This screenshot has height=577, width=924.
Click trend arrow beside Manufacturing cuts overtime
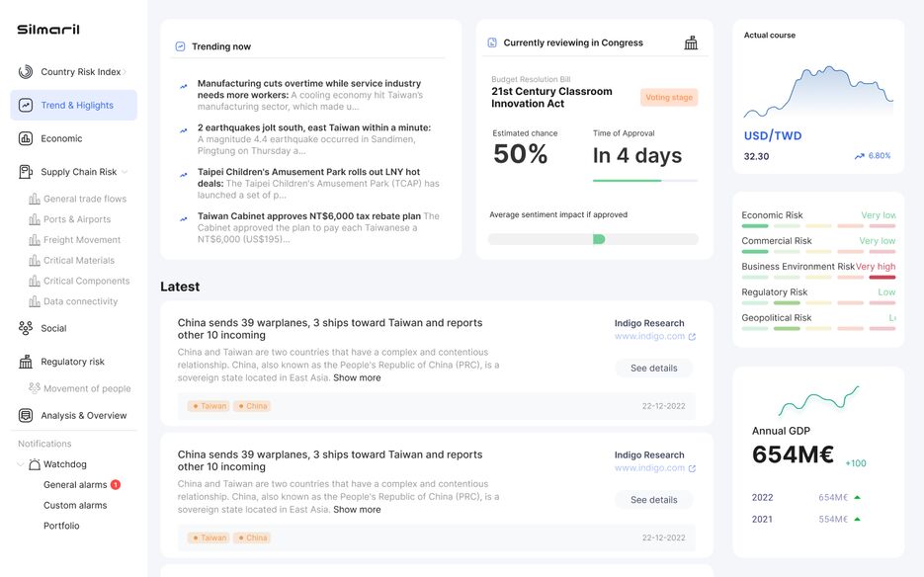183,86
